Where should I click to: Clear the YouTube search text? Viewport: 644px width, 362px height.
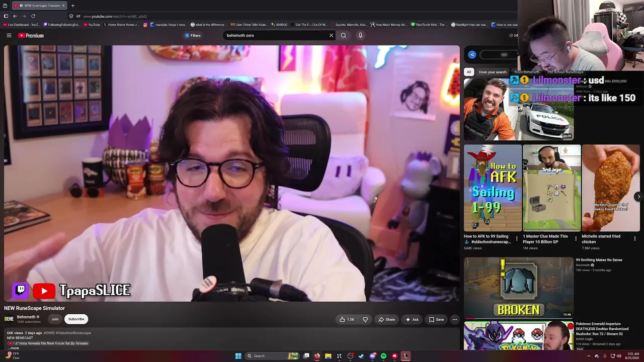(x=331, y=35)
